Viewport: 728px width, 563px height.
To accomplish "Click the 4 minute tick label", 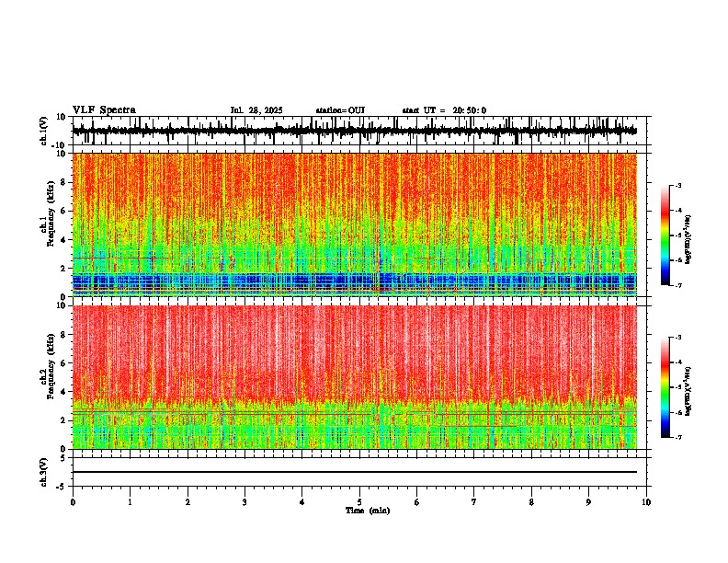I will click(302, 502).
